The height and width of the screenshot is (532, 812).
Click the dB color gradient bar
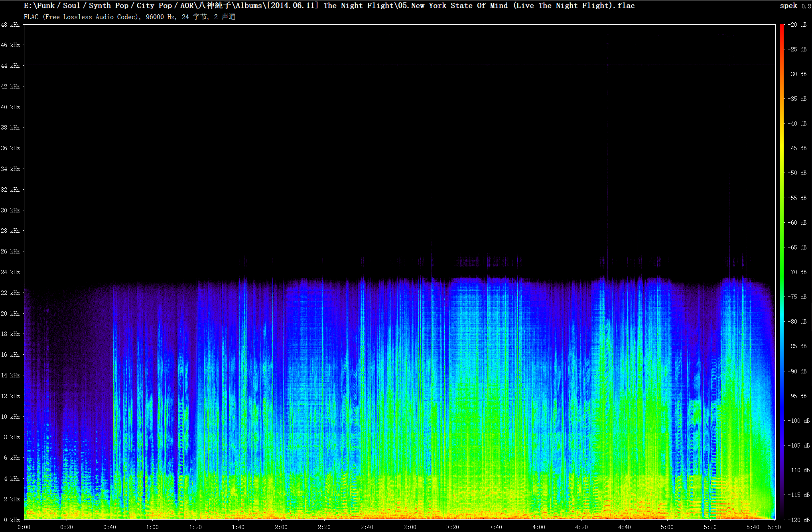coord(782,272)
